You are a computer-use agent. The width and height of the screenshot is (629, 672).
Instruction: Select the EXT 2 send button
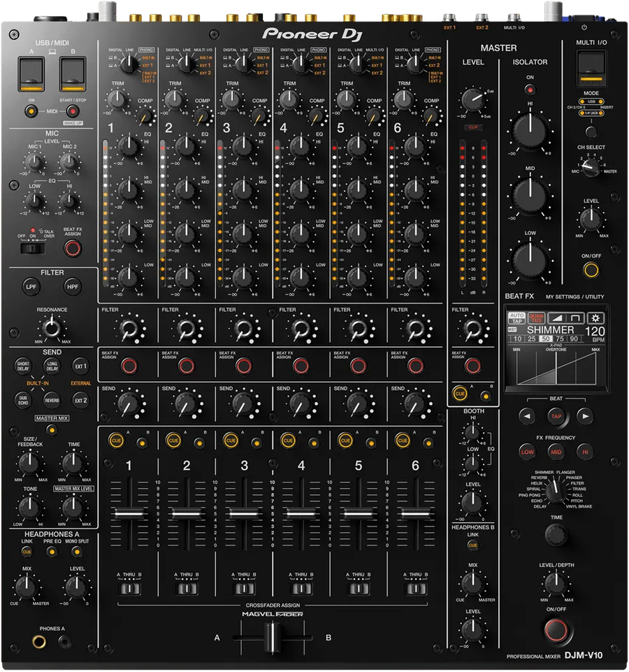pyautogui.click(x=80, y=400)
